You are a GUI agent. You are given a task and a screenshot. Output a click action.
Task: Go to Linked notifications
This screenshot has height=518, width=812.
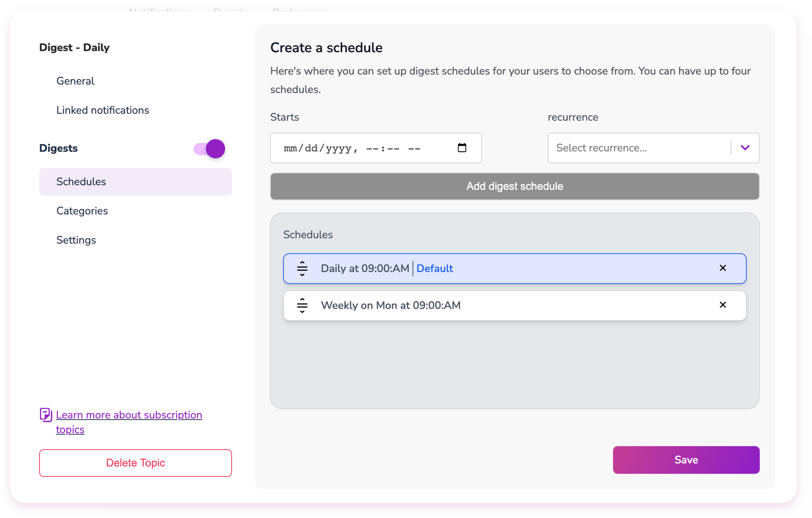(103, 110)
